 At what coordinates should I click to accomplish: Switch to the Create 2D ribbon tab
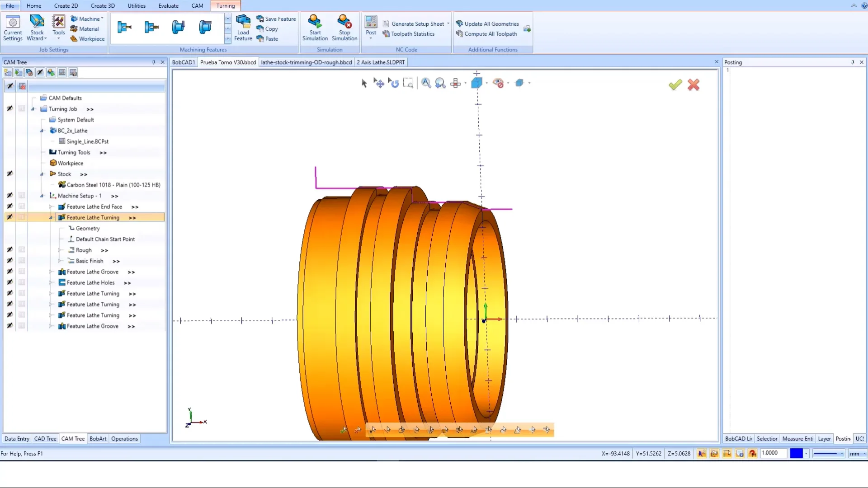click(66, 6)
